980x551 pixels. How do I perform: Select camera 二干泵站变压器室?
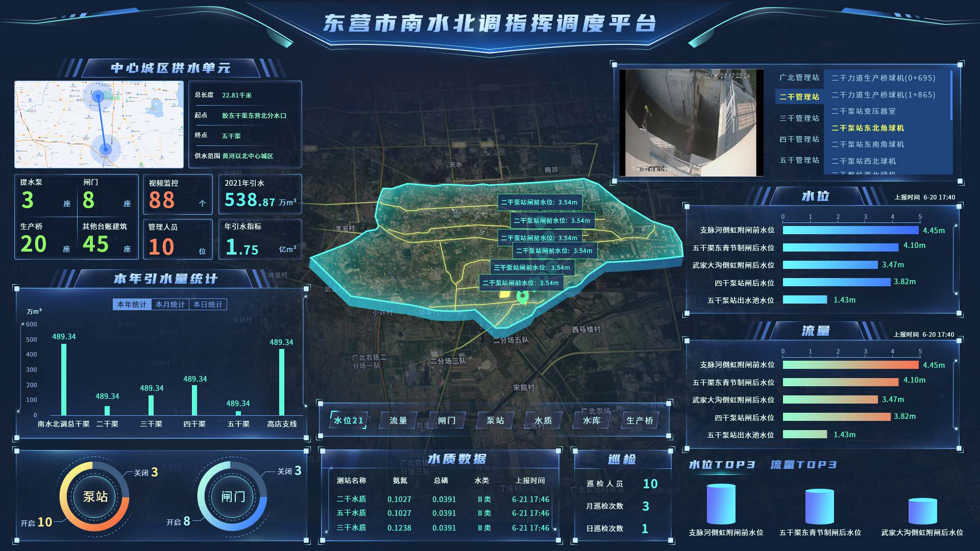(x=864, y=111)
